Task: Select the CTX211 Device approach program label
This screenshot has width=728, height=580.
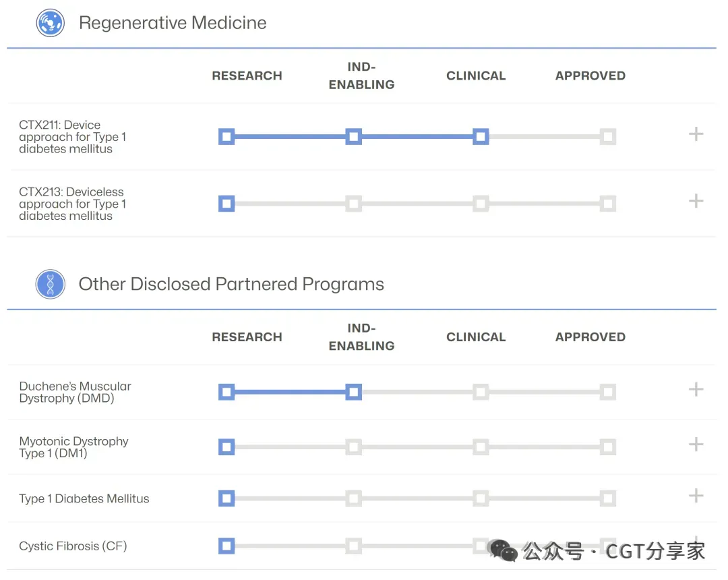Action: point(72,137)
